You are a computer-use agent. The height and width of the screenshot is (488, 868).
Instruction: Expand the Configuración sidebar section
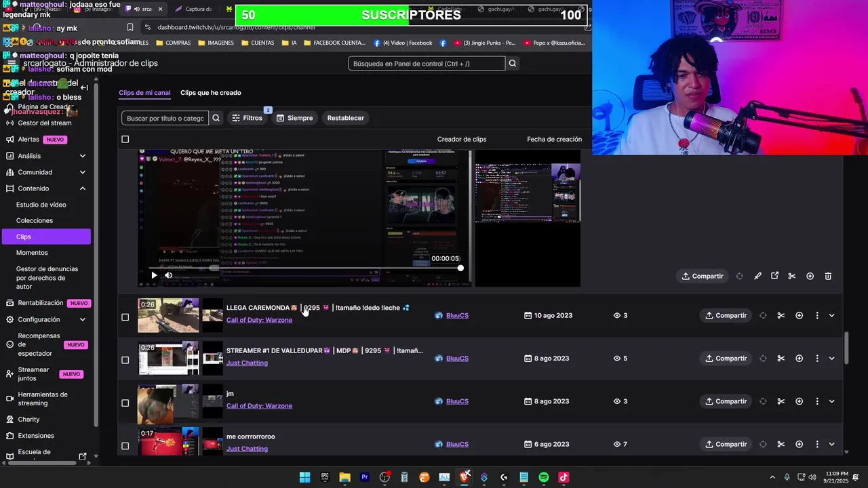click(82, 319)
